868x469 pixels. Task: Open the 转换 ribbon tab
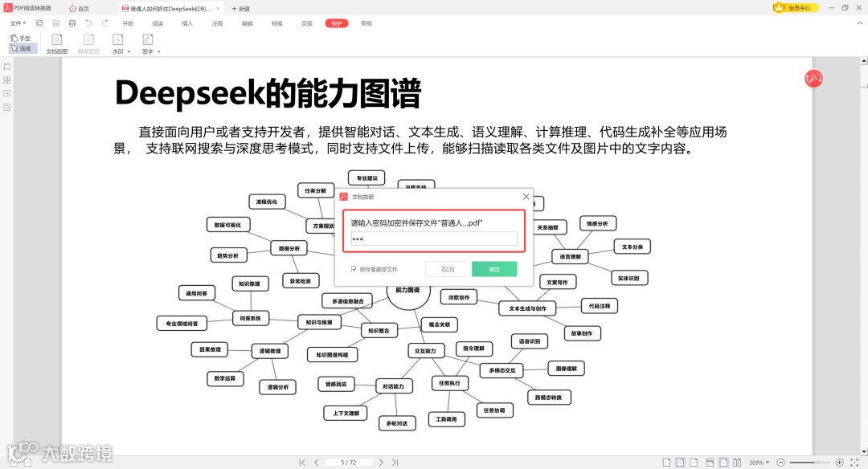click(276, 24)
